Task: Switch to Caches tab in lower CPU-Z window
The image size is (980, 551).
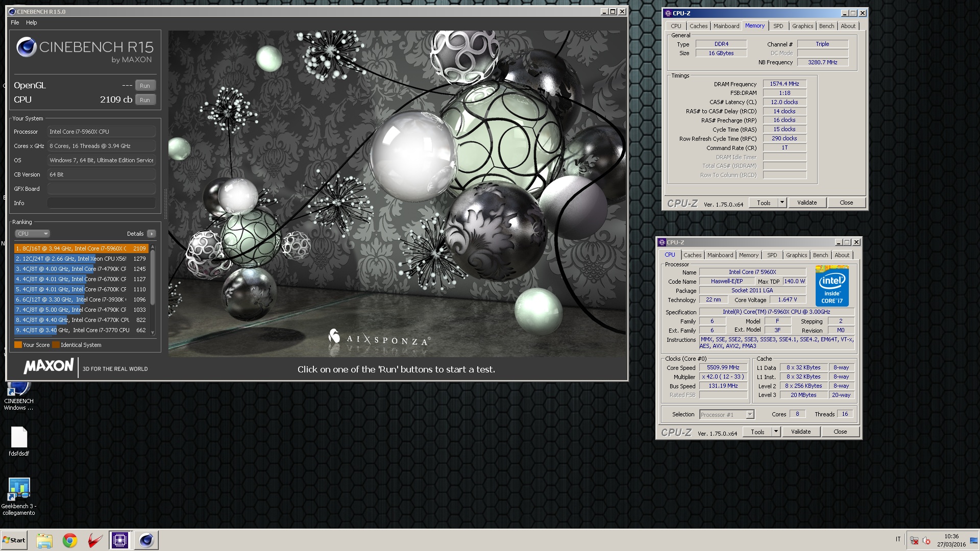Action: [x=692, y=255]
